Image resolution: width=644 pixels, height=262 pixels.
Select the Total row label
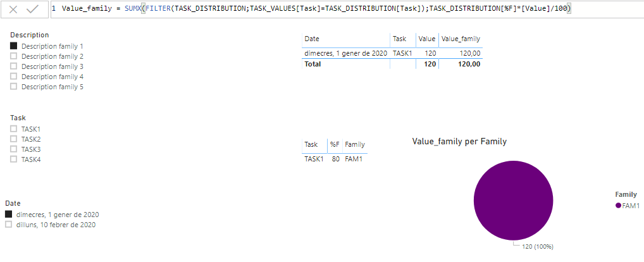pyautogui.click(x=313, y=64)
